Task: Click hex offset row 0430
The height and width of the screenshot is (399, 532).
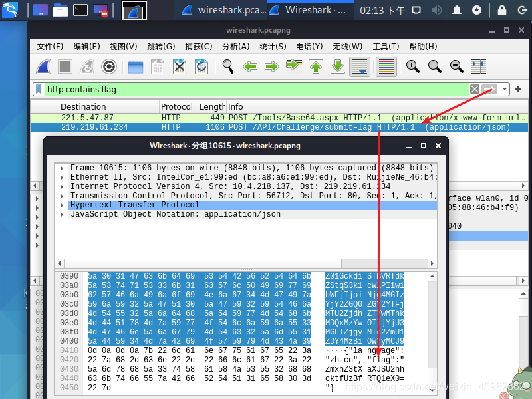Action: (69, 369)
